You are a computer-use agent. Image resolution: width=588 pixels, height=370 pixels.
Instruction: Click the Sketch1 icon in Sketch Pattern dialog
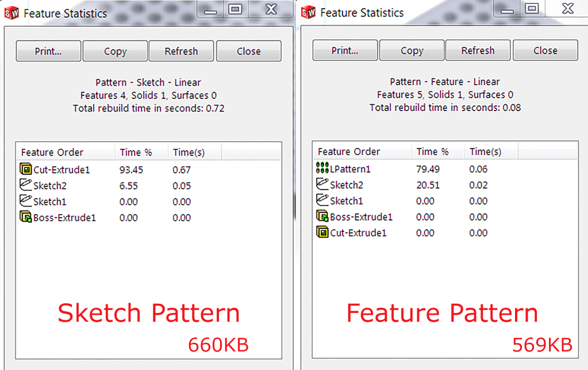(25, 201)
